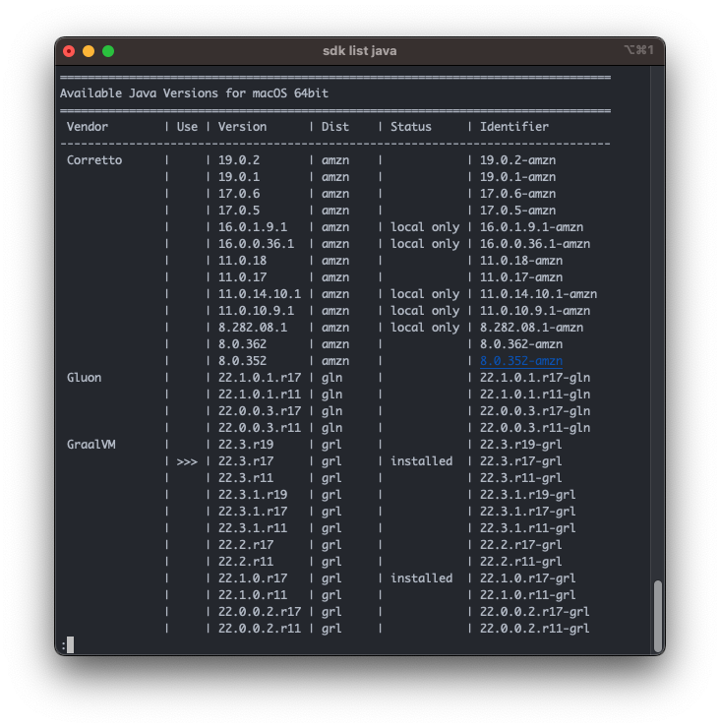Click identifier '8.282.08.1-amzn'
720x728 pixels.
531,328
